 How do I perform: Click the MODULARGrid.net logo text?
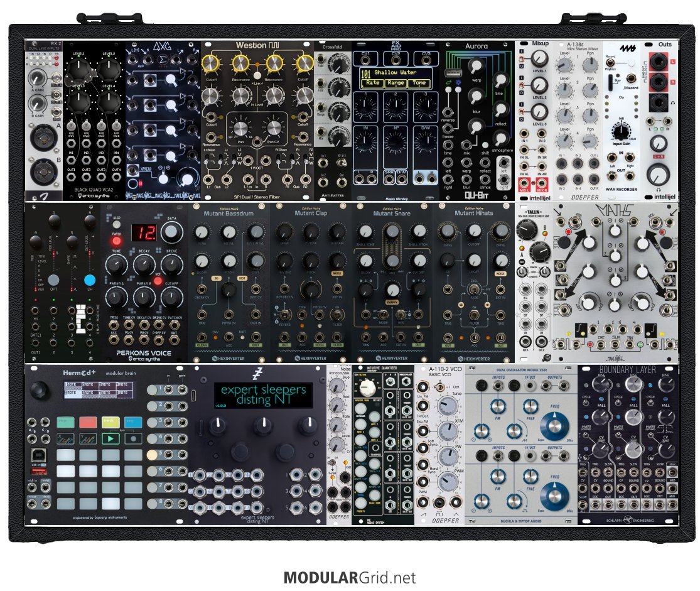tap(350, 578)
